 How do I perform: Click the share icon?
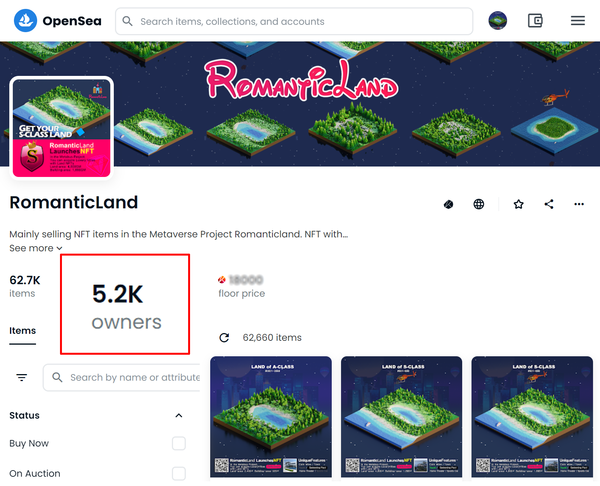[549, 204]
